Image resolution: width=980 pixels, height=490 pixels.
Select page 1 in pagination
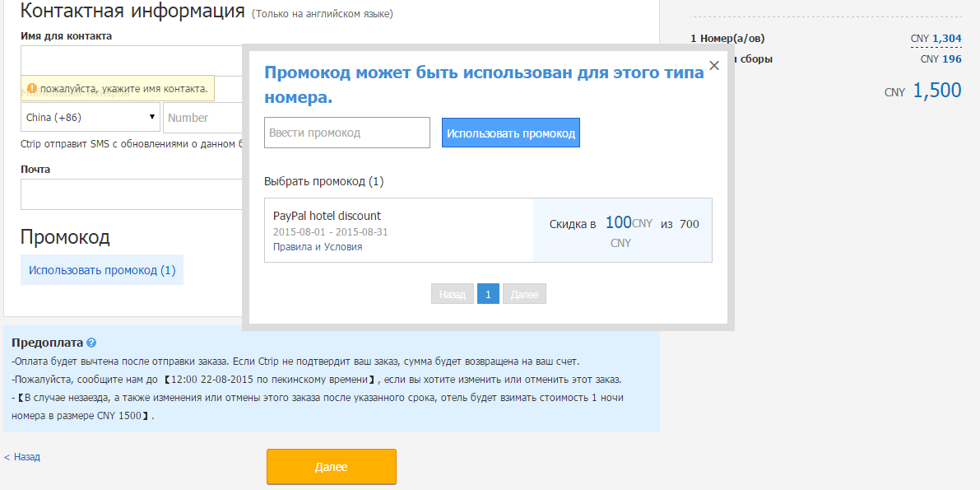pos(488,294)
